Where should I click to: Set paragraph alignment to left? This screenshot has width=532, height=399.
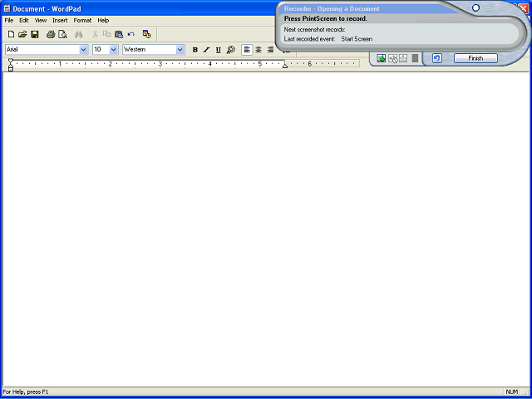[x=247, y=50]
